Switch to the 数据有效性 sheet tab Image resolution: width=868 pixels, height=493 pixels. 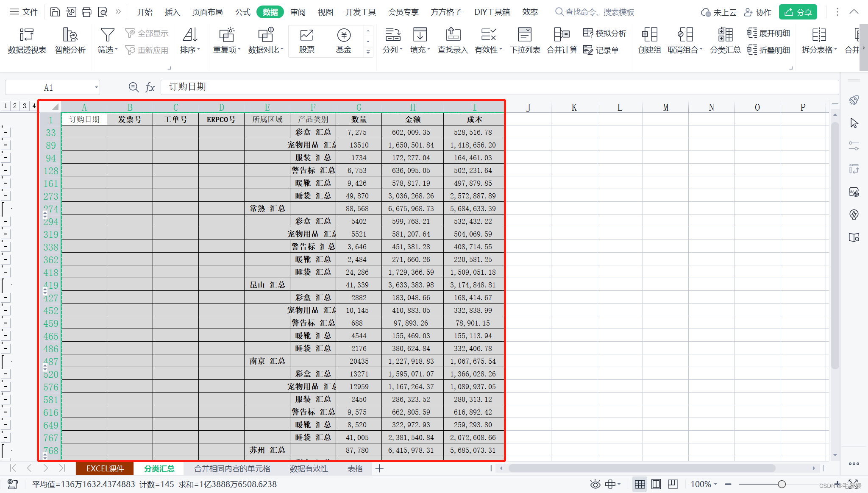point(309,468)
